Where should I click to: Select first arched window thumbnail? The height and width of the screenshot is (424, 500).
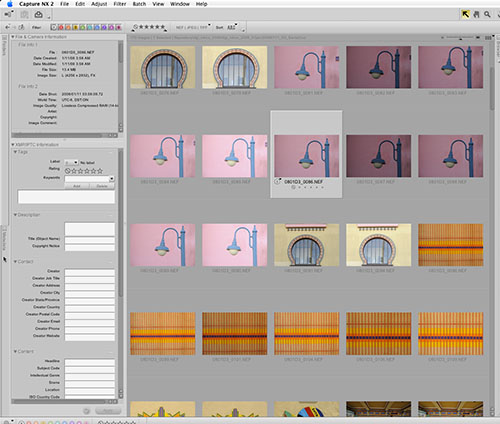click(163, 67)
